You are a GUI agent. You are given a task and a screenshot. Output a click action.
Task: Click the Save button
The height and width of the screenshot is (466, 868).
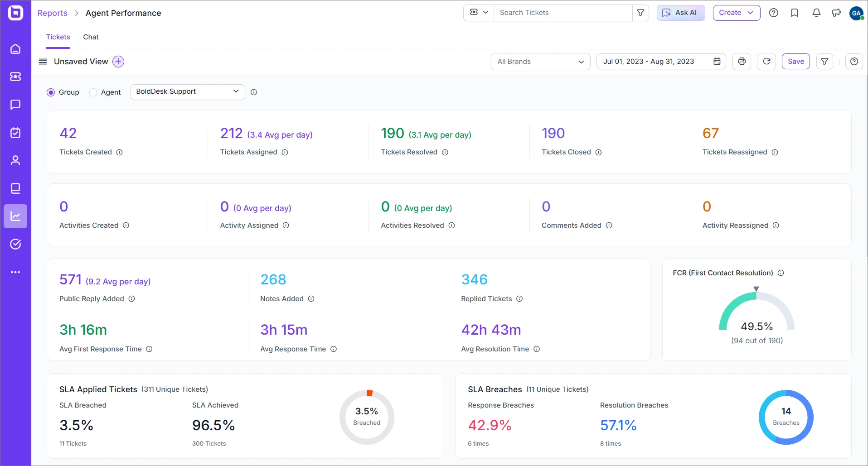pos(795,62)
